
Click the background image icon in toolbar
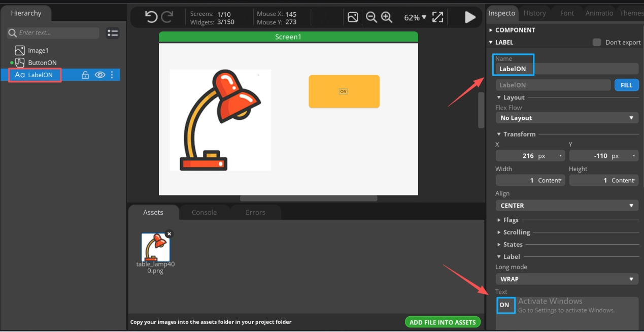[353, 17]
